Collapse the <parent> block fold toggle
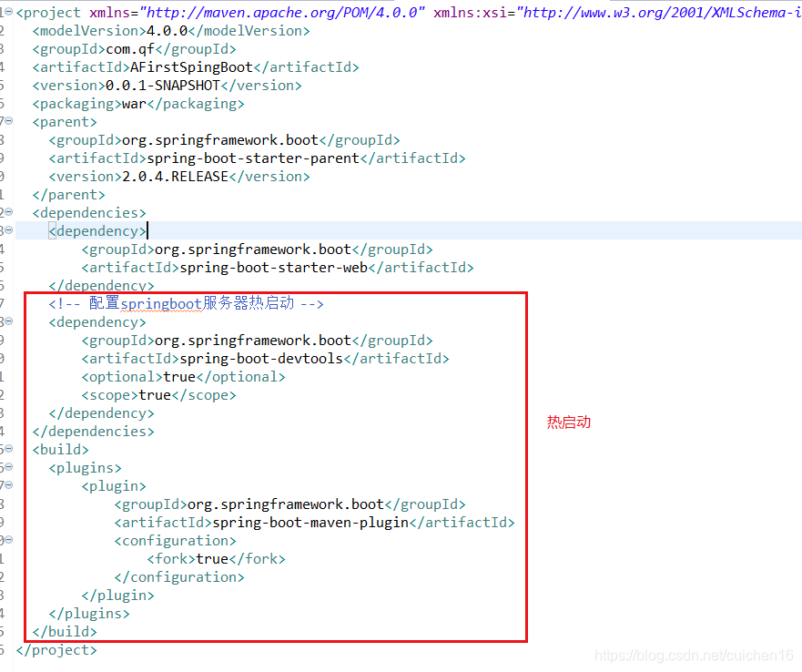The height and width of the screenshot is (672, 802). 9,121
